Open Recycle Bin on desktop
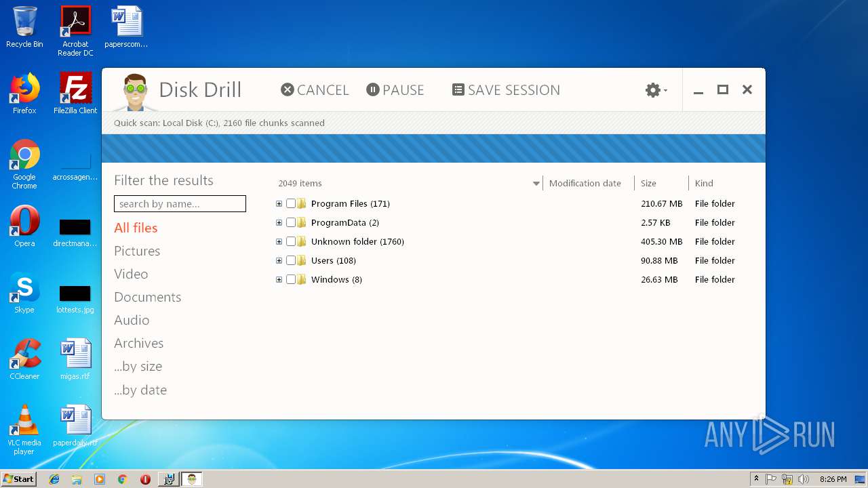 (24, 27)
